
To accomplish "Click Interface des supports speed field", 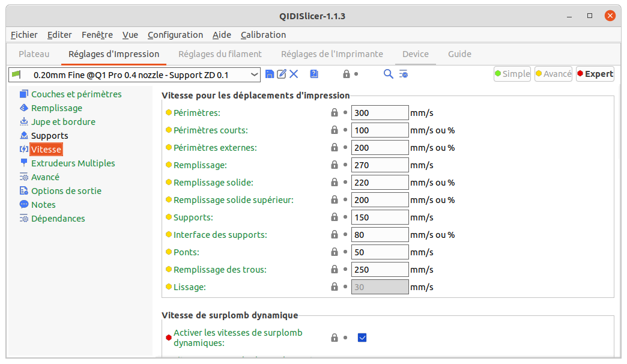I will pos(380,234).
